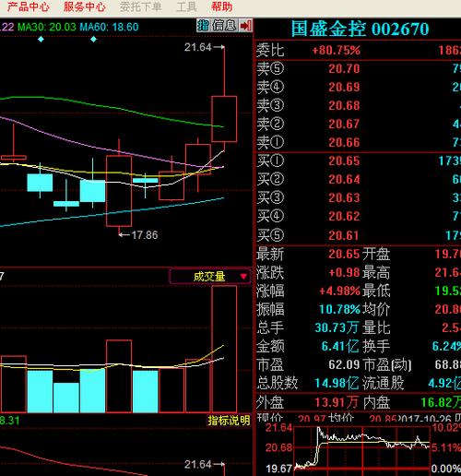Click the red triangle arrow beside 成交量
Screen dimensions: 461x476
(243, 277)
